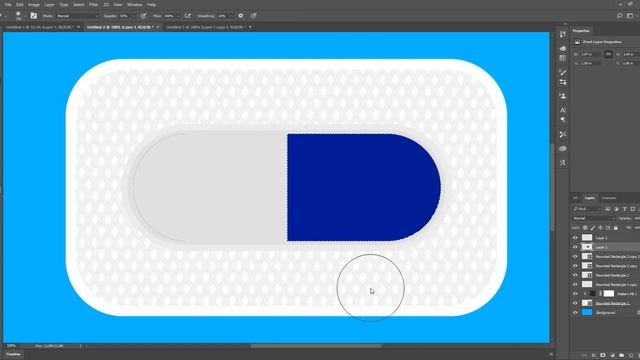This screenshot has width=640, height=360.
Task: Toggle the Brush Settings panel icon in options bar
Action: tap(33, 16)
